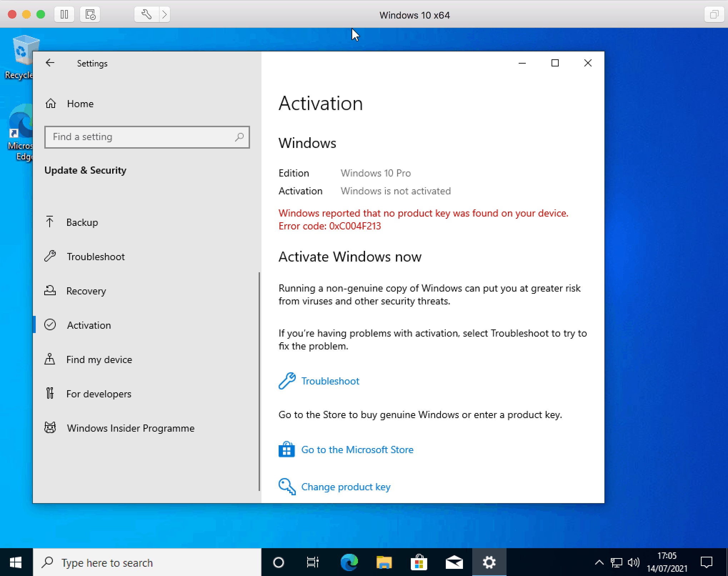Click the arrow next to VM wrench button
728x576 pixels.
click(x=164, y=15)
